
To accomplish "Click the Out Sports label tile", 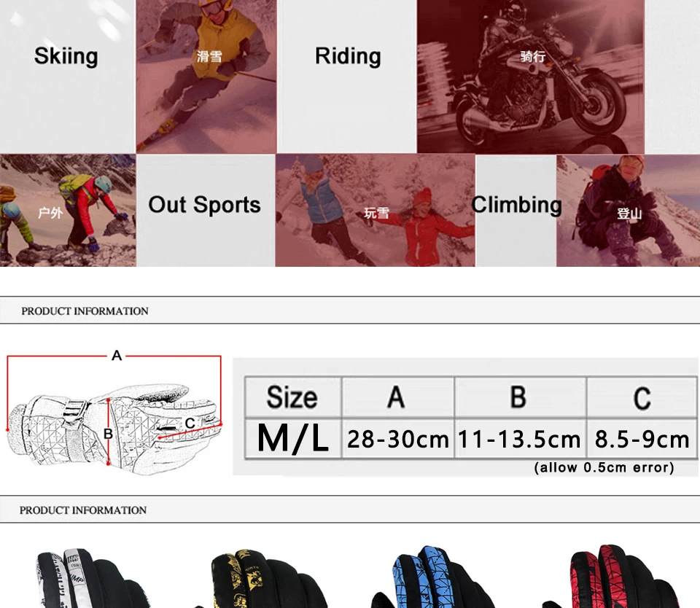I will point(206,210).
